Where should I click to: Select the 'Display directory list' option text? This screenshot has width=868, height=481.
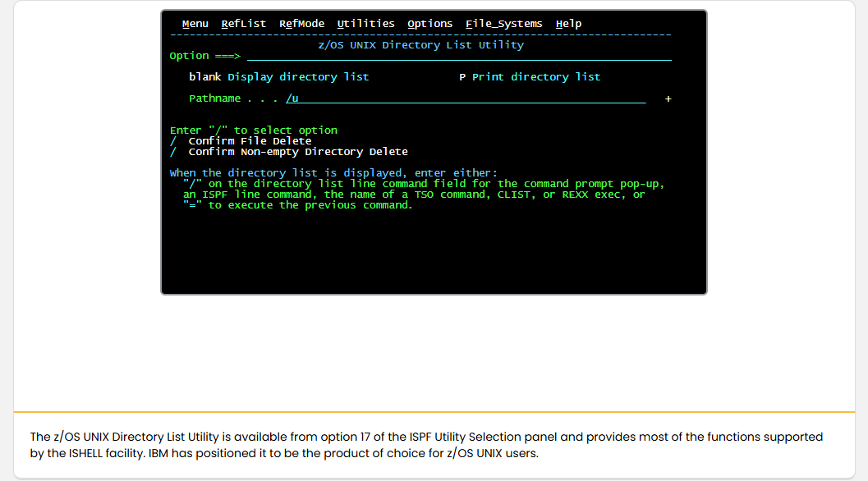(x=298, y=77)
